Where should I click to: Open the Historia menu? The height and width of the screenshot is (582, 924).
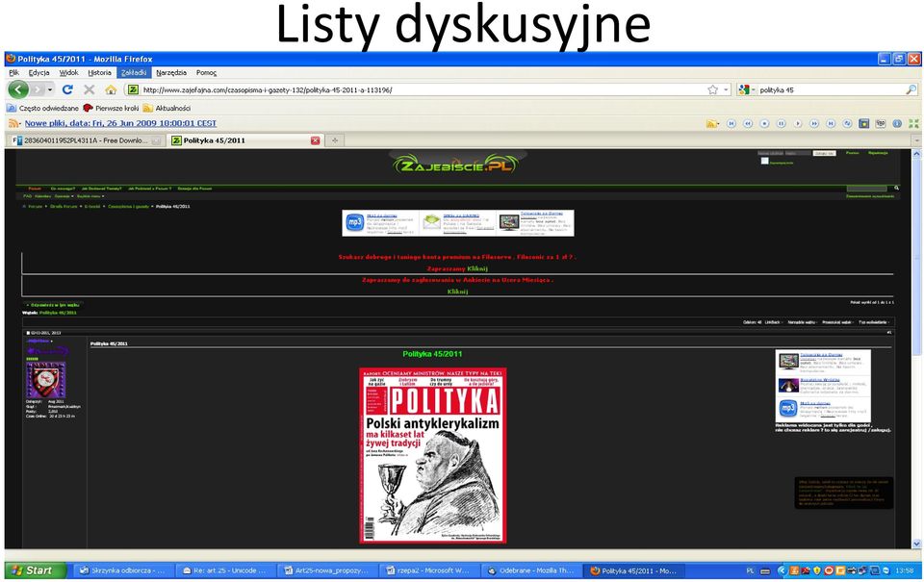point(99,72)
